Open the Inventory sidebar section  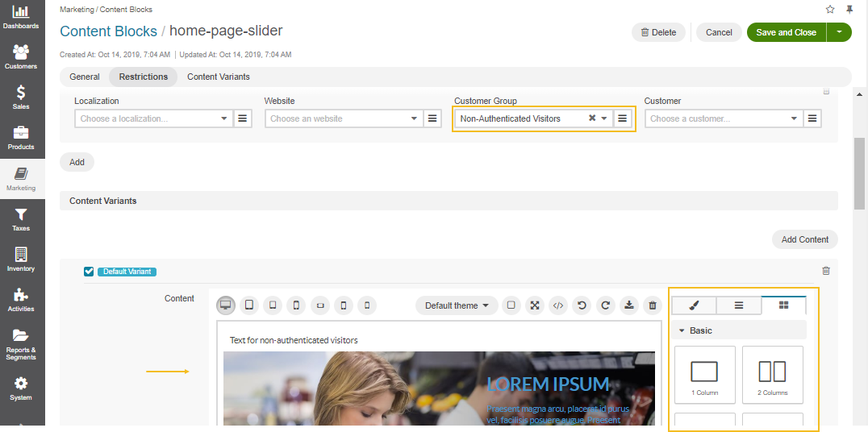pyautogui.click(x=21, y=260)
